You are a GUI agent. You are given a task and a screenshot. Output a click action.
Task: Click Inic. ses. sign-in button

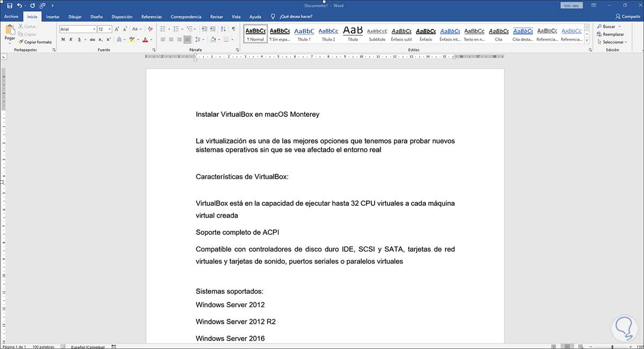point(572,5)
